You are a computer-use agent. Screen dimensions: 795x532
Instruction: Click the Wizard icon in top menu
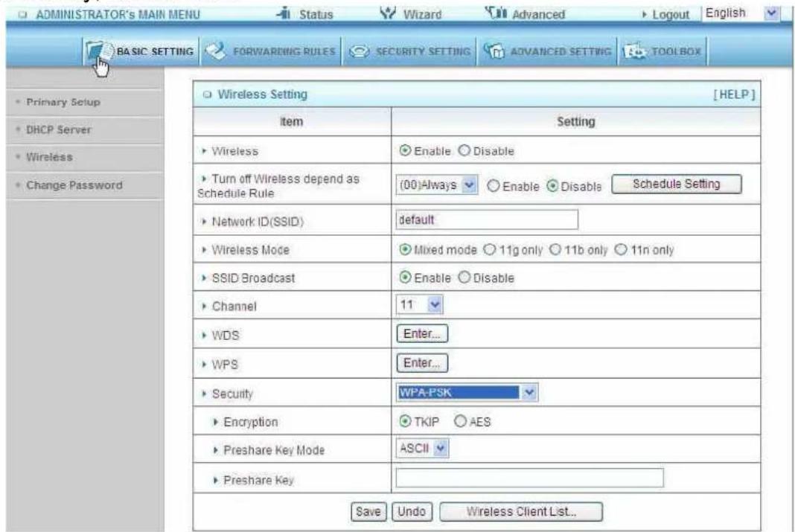coord(387,13)
